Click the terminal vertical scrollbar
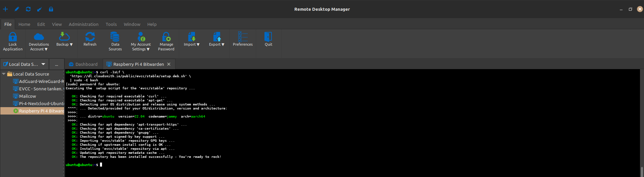644x177 pixels. click(x=642, y=171)
